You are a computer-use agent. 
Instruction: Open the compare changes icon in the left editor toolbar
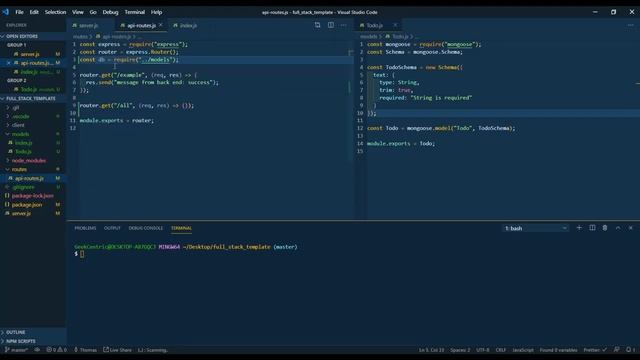pos(318,25)
